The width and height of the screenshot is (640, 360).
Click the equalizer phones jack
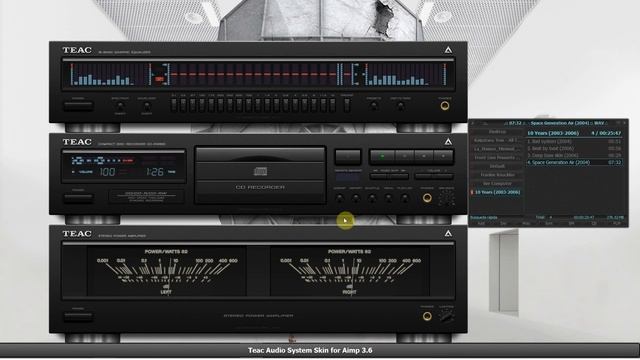coord(444,106)
